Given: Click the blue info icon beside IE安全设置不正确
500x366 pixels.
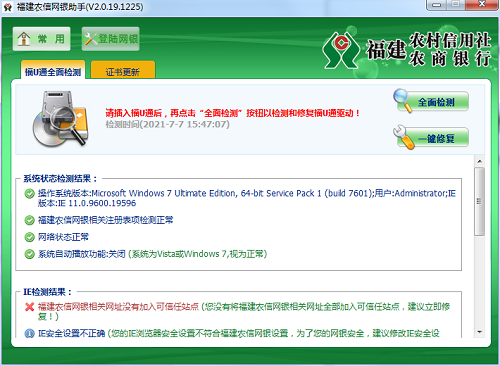Looking at the screenshot, I should click(x=30, y=333).
